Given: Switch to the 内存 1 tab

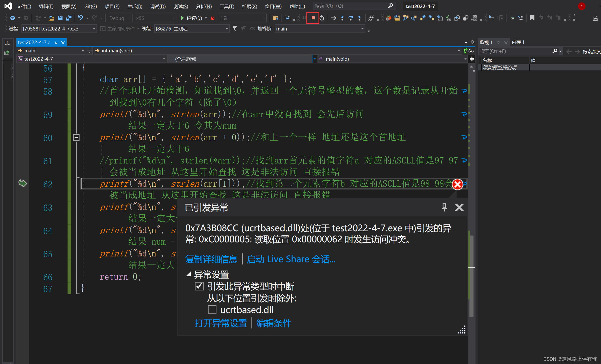Looking at the screenshot, I should (x=518, y=42).
